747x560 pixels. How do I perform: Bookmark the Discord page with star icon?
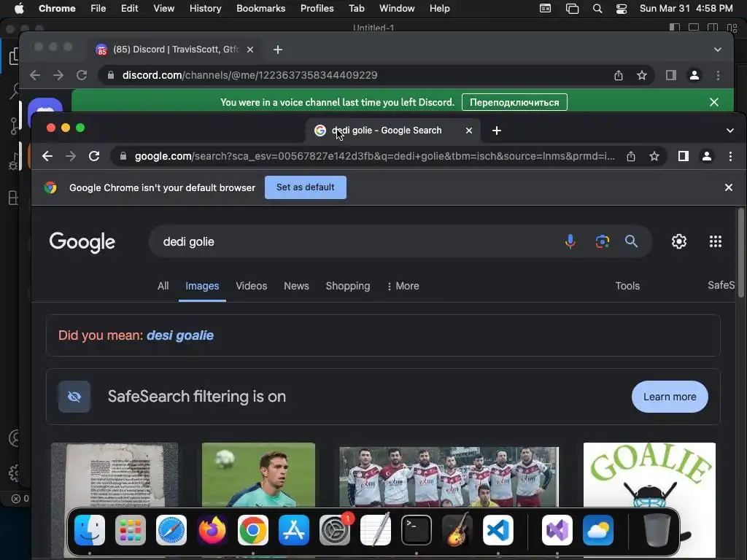(642, 75)
